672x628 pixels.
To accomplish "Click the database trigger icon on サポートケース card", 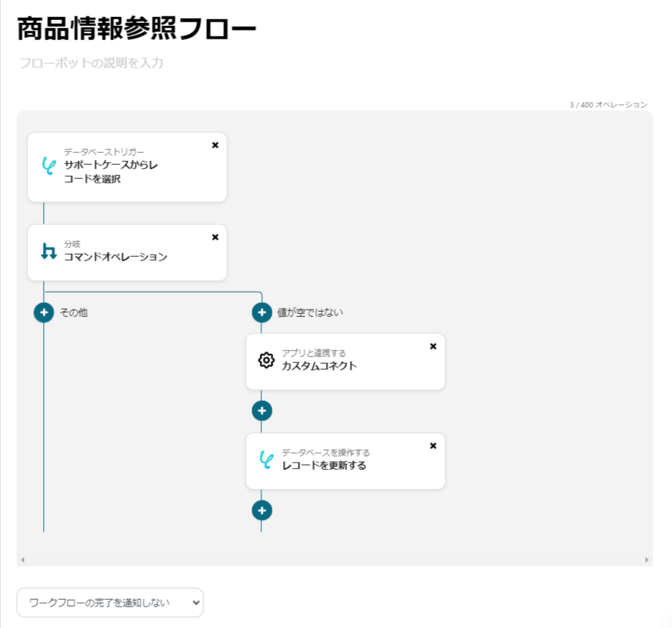I will coord(49,166).
